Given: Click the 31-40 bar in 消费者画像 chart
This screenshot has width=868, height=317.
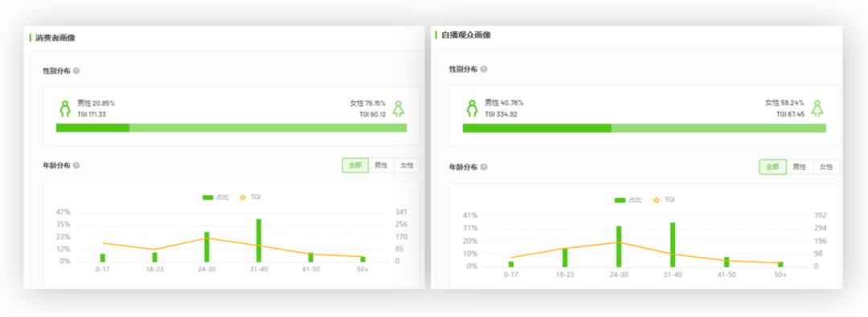Looking at the screenshot, I should pos(259,241).
